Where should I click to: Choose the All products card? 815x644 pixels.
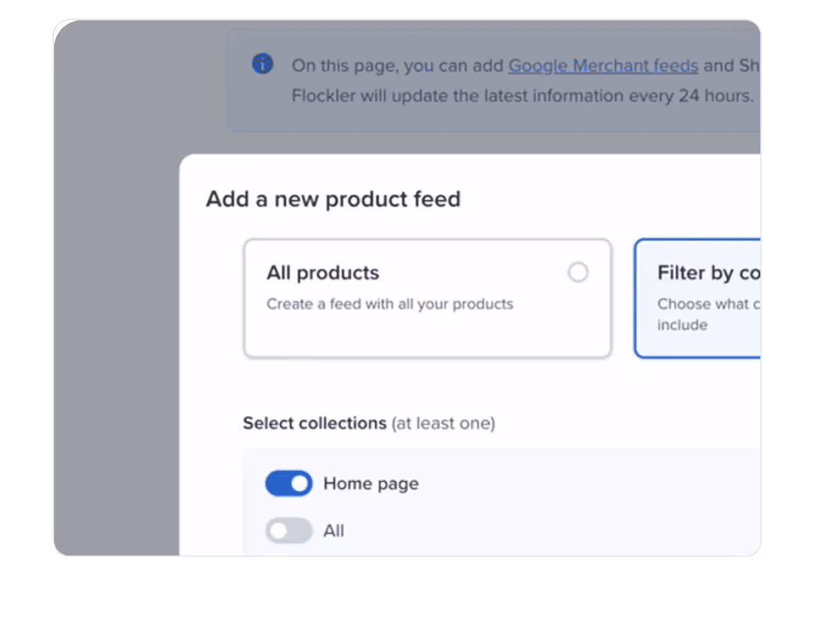pos(427,298)
